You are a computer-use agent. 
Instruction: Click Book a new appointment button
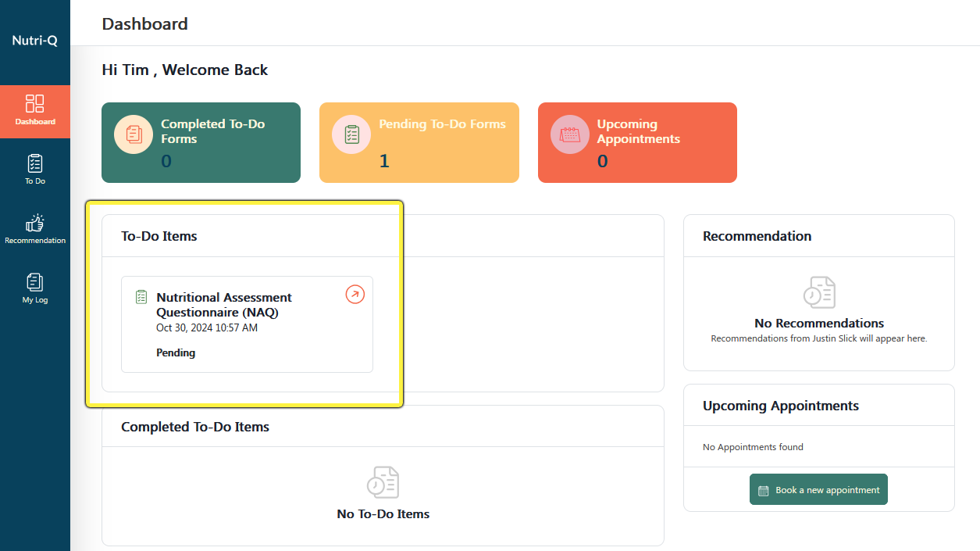tap(818, 489)
